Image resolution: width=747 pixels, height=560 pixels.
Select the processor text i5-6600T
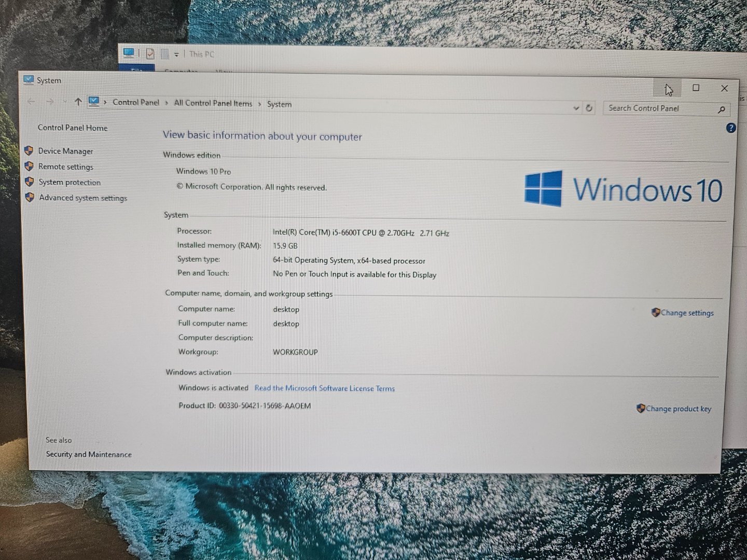point(361,233)
